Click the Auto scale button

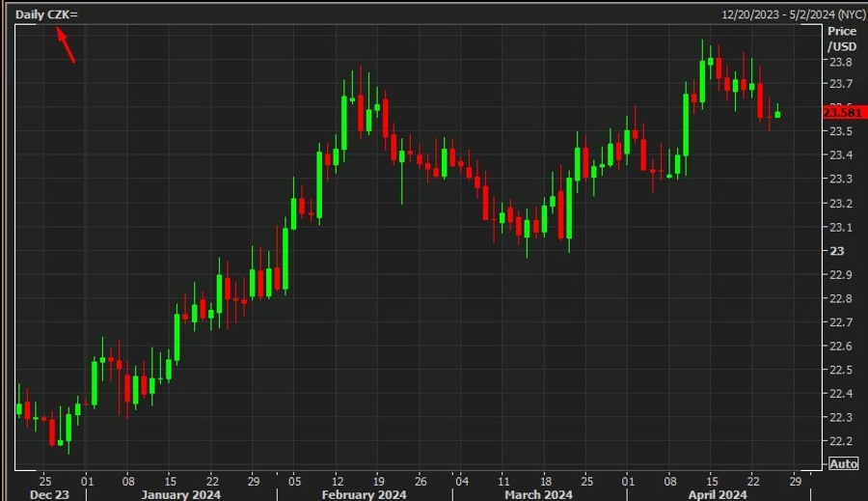[843, 464]
